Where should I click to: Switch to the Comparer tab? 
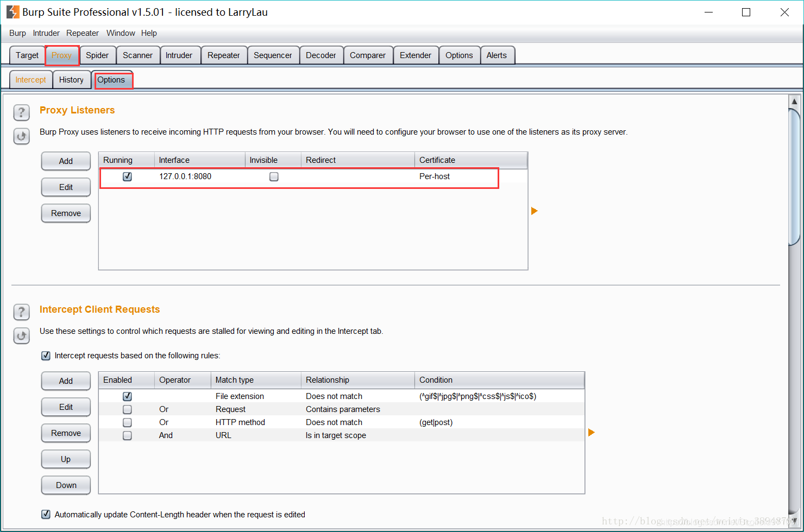click(368, 55)
